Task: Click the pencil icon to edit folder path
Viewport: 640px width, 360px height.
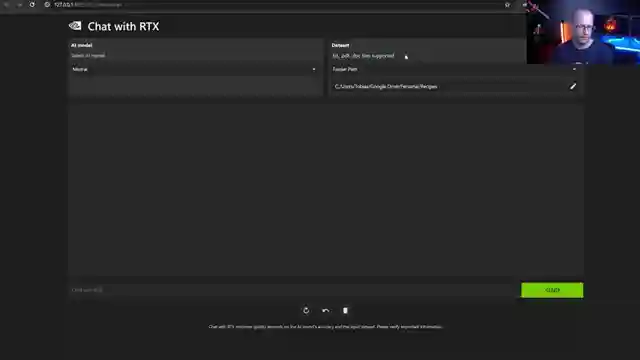Action: (573, 86)
